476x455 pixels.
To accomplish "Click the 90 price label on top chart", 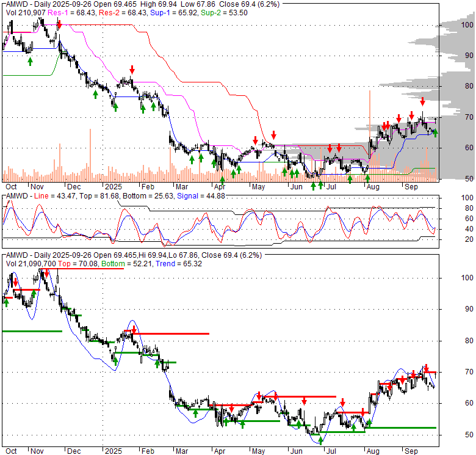I will [x=469, y=56].
